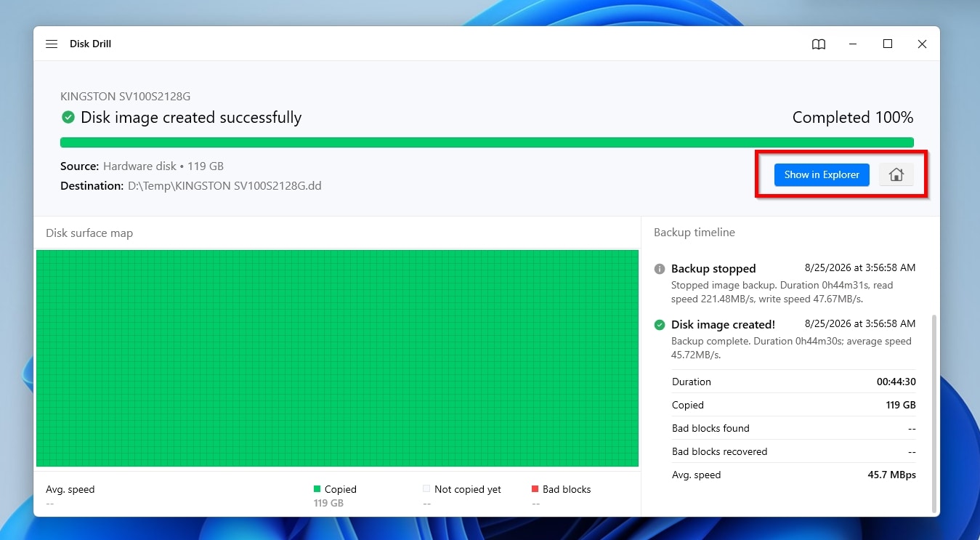Screen dimensions: 980x540
Task: Click the green success checkmark beside the title
Action: (68, 117)
